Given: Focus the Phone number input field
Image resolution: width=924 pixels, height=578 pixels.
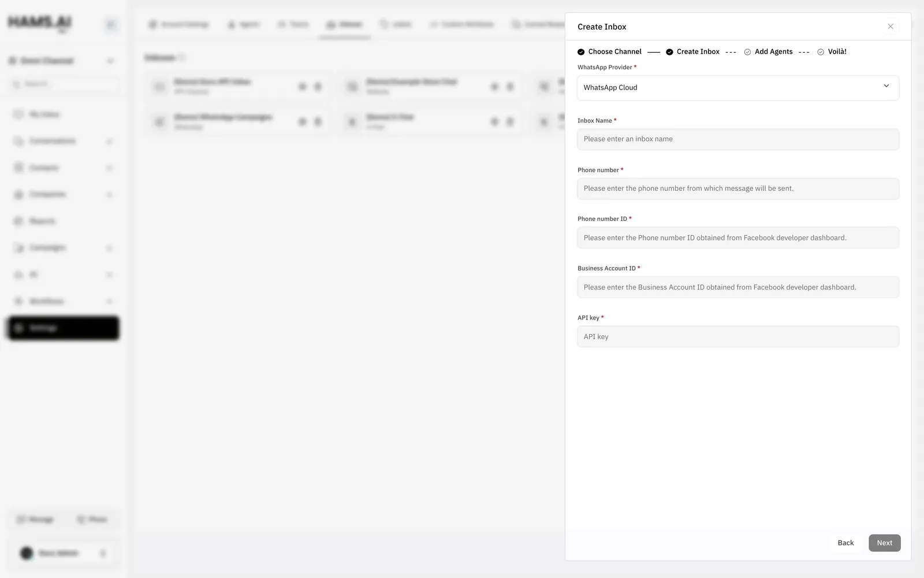Looking at the screenshot, I should pyautogui.click(x=738, y=188).
